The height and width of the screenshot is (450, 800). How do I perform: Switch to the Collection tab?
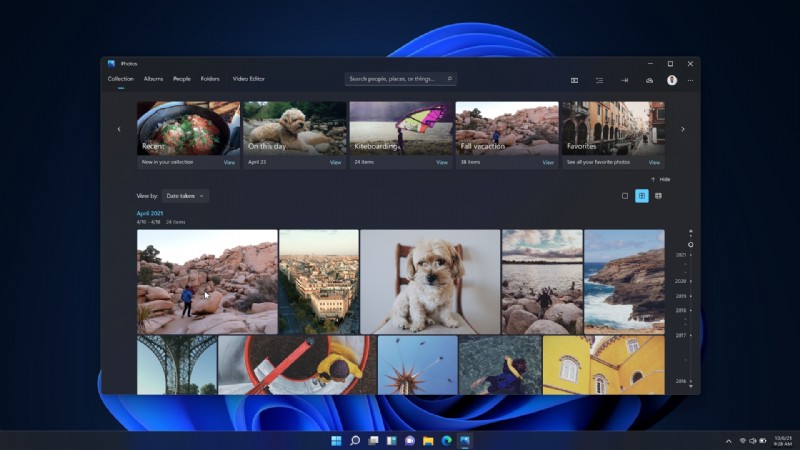[x=120, y=79]
